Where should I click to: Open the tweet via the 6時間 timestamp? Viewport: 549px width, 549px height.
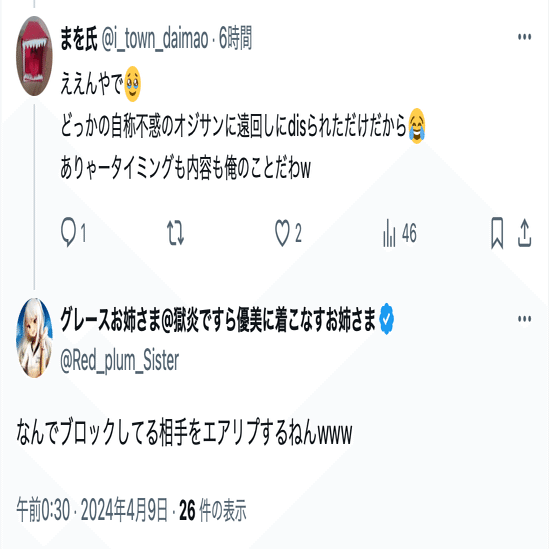[x=235, y=38]
